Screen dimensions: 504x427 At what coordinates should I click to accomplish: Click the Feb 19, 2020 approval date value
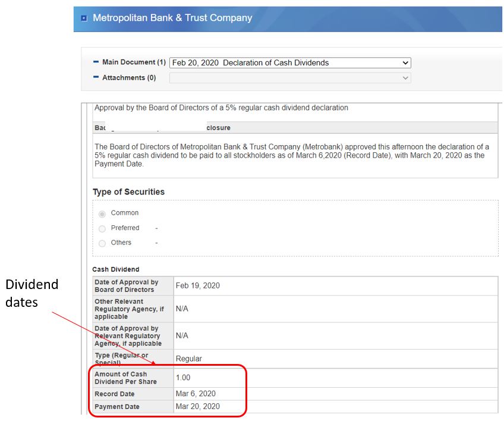[198, 285]
